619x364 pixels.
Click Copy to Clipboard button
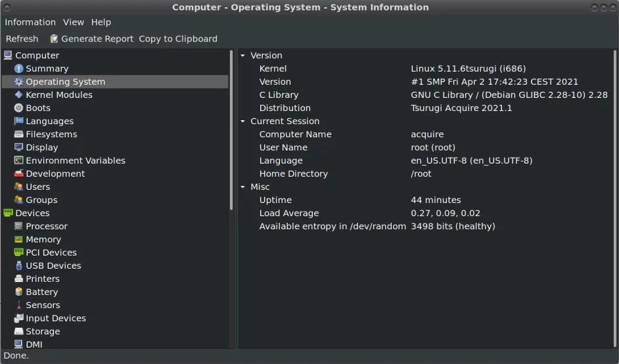pyautogui.click(x=178, y=39)
